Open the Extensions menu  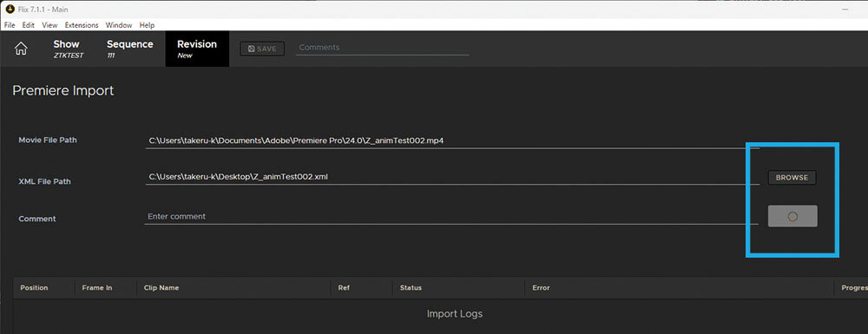[x=82, y=25]
